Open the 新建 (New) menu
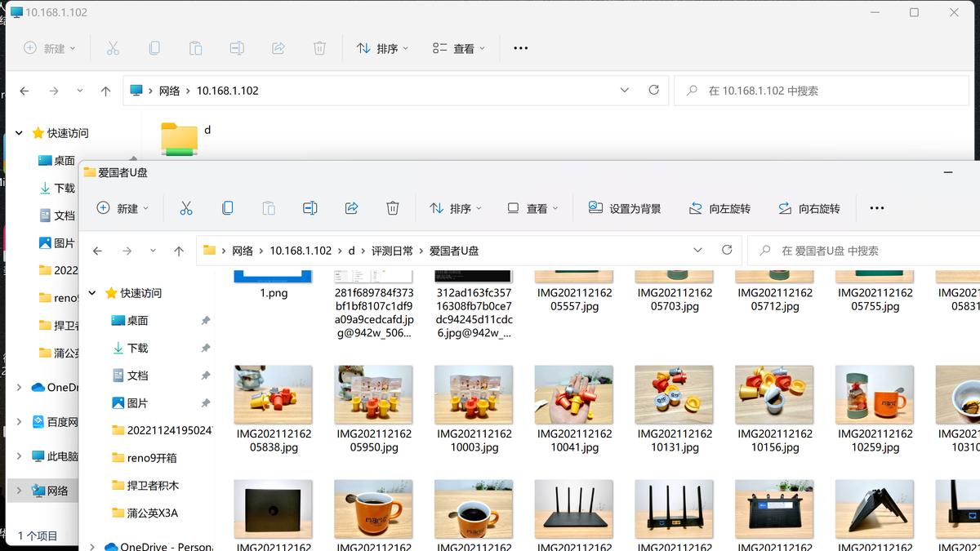 [x=122, y=208]
